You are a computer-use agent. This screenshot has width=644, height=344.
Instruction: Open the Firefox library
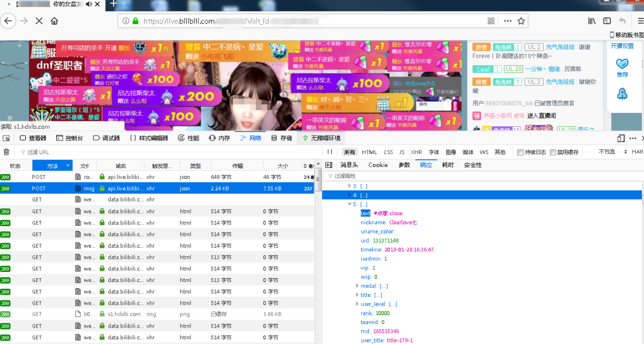(x=592, y=21)
